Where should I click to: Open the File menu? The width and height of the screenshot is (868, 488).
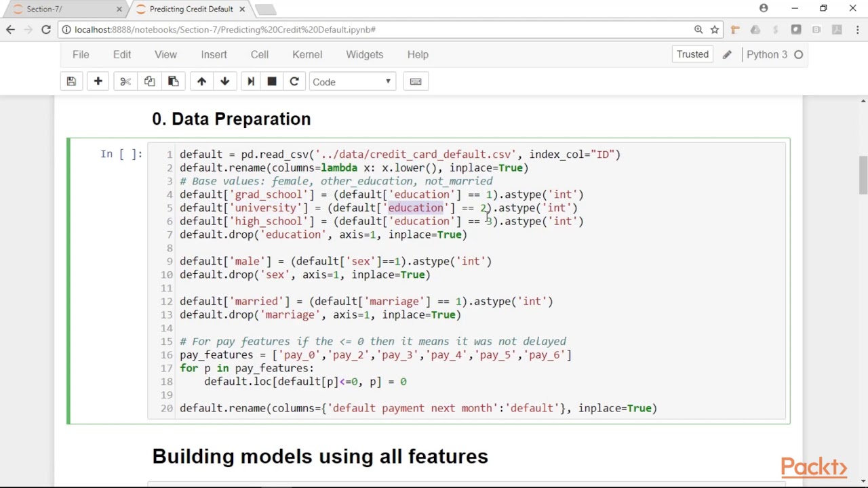pos(81,55)
